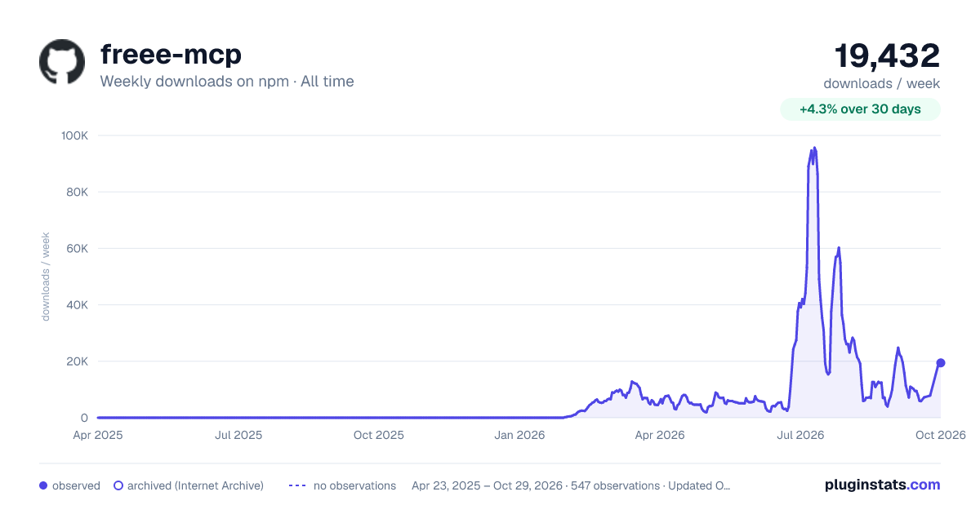Click the Apr 2025 x-axis label

point(97,435)
